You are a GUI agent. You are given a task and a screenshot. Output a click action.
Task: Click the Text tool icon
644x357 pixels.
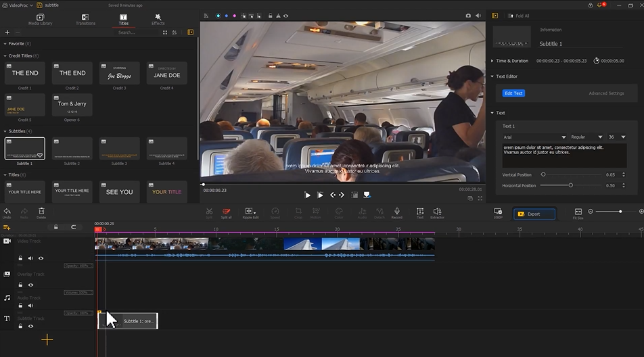click(x=419, y=212)
